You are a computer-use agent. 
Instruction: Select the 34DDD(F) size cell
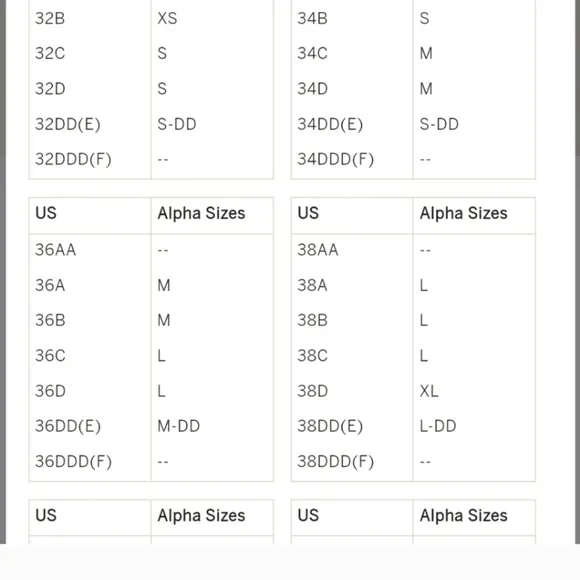(x=335, y=159)
